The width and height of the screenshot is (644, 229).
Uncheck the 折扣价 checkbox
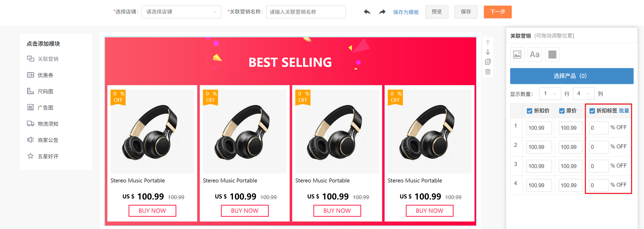(x=529, y=111)
